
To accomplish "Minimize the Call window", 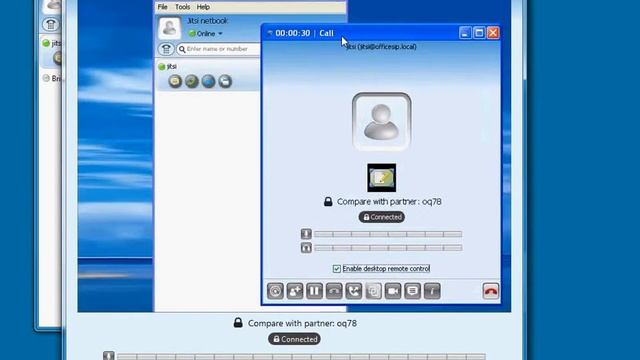I will point(465,33).
